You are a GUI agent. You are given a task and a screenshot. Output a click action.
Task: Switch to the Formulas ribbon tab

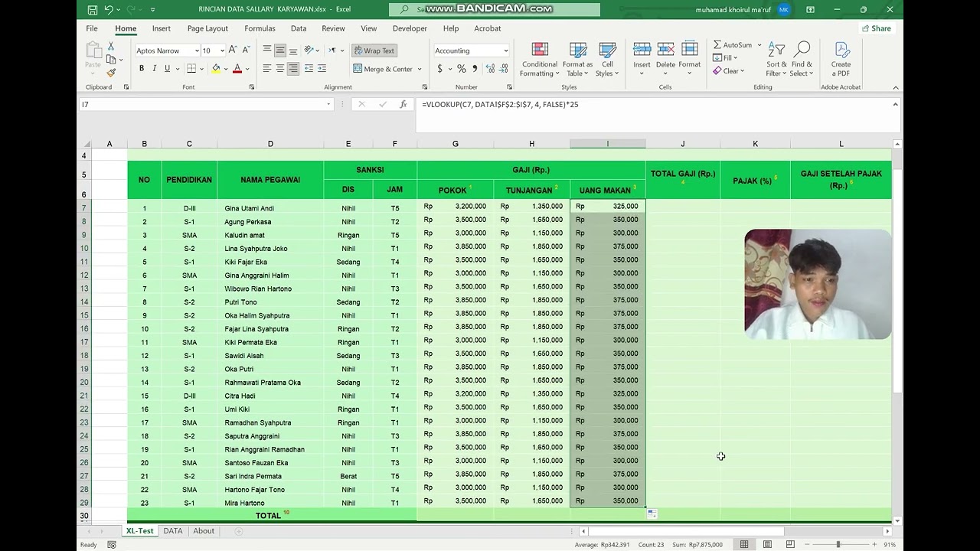(x=260, y=28)
